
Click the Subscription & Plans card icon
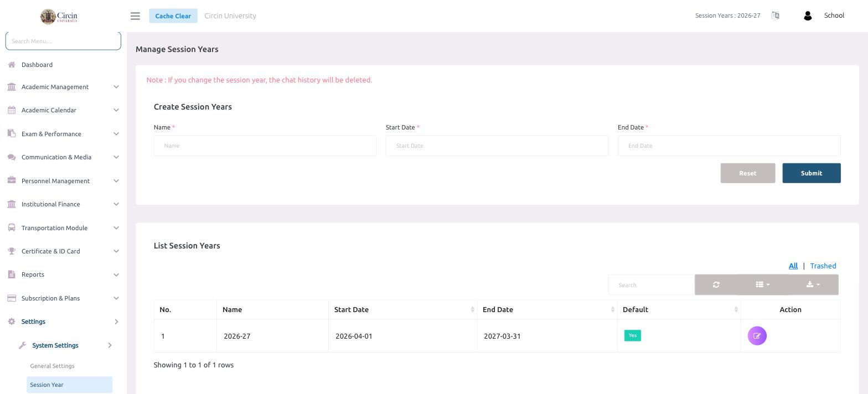12,298
